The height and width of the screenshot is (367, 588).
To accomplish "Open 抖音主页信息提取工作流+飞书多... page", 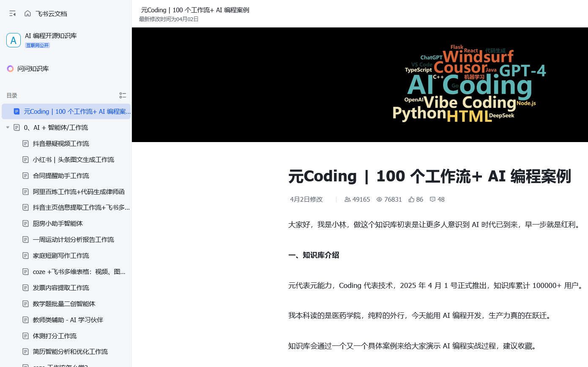I will 81,208.
